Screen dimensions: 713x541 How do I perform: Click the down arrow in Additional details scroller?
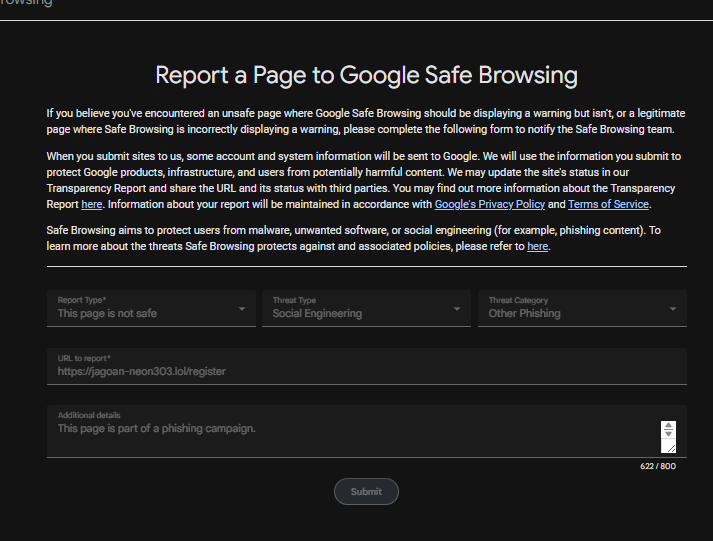(668, 434)
